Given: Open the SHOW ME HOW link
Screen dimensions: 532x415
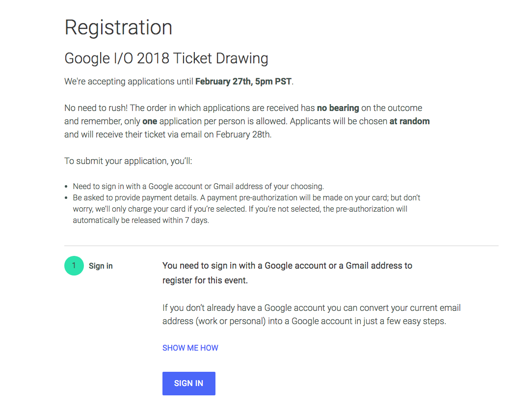Looking at the screenshot, I should pos(190,348).
